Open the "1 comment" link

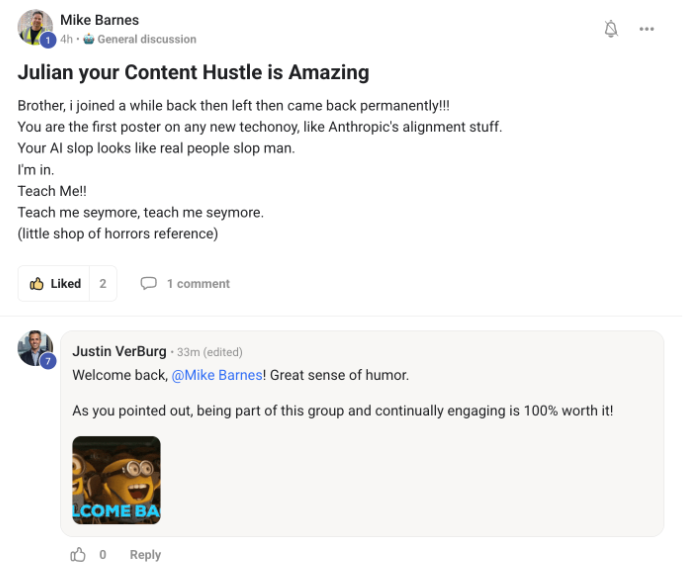coord(198,284)
